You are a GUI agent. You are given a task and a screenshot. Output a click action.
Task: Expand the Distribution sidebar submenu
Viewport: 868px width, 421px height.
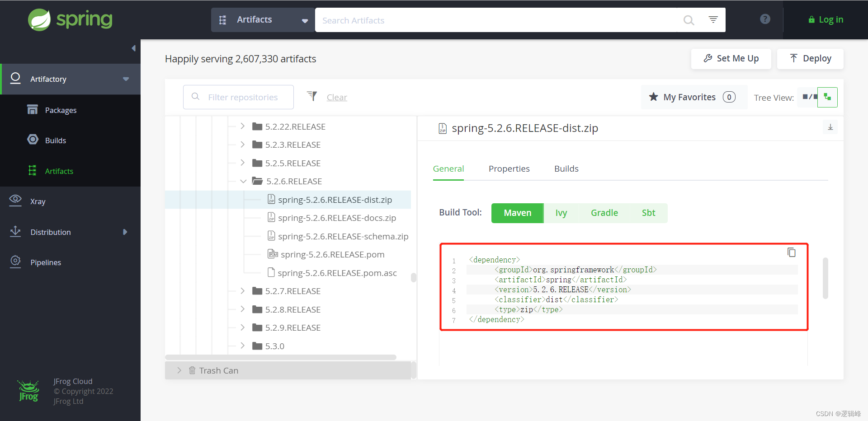point(125,232)
